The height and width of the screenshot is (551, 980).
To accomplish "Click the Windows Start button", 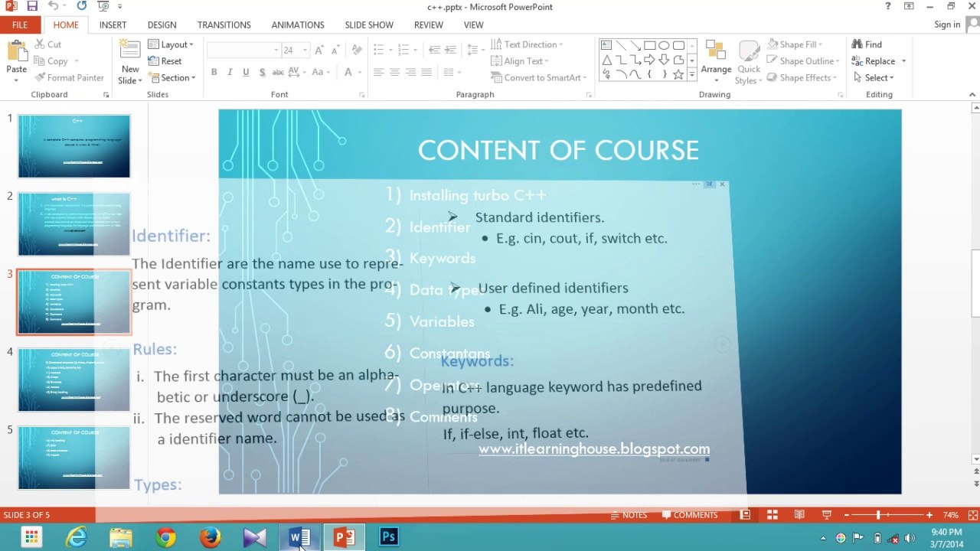I will coord(31,537).
